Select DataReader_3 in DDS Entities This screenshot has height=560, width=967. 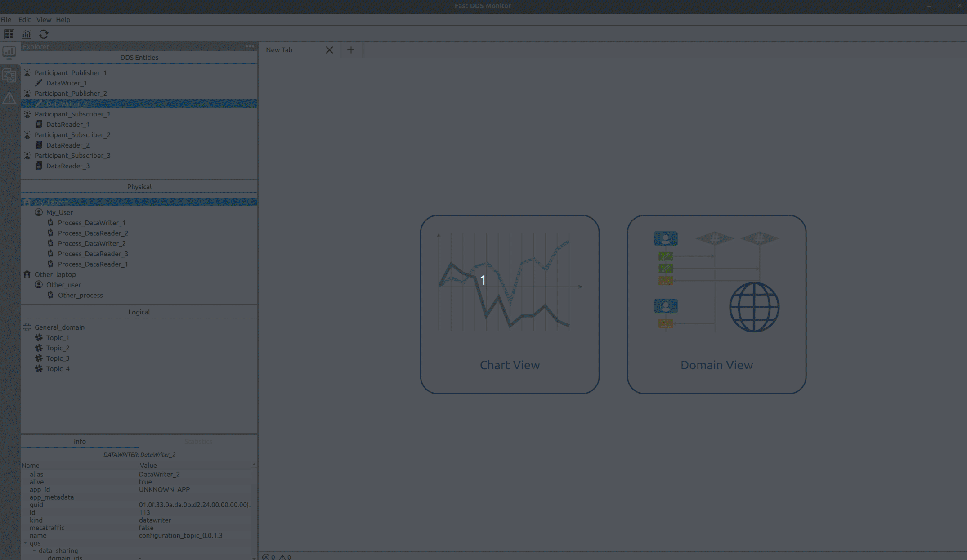tap(68, 166)
